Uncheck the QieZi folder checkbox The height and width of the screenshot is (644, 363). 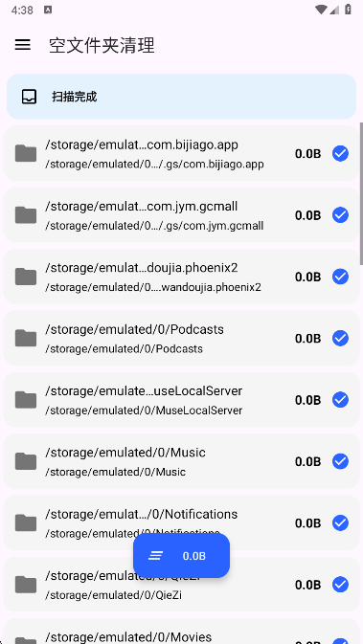pos(340,585)
